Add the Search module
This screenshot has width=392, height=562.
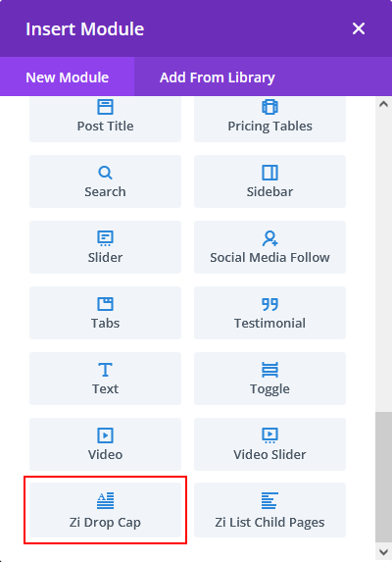click(x=105, y=181)
